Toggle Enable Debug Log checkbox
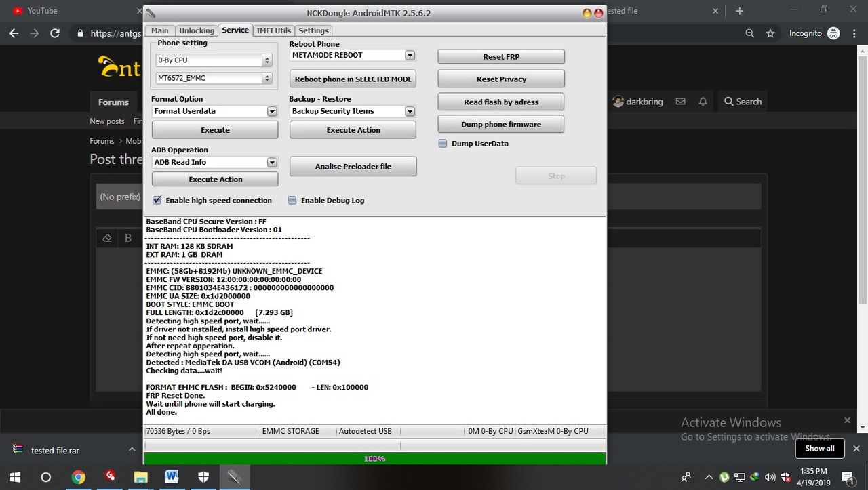The image size is (868, 490). 292,200
